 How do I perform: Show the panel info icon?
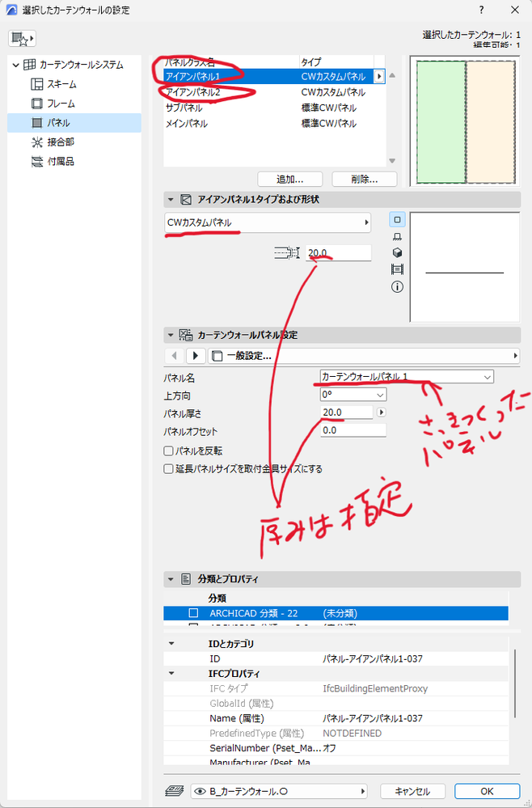click(397, 287)
